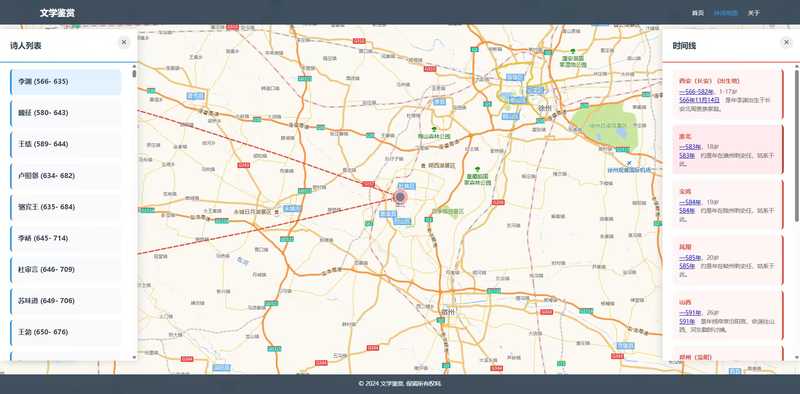This screenshot has height=394, width=800.
Task: Open the 首页 nav item
Action: (x=697, y=13)
